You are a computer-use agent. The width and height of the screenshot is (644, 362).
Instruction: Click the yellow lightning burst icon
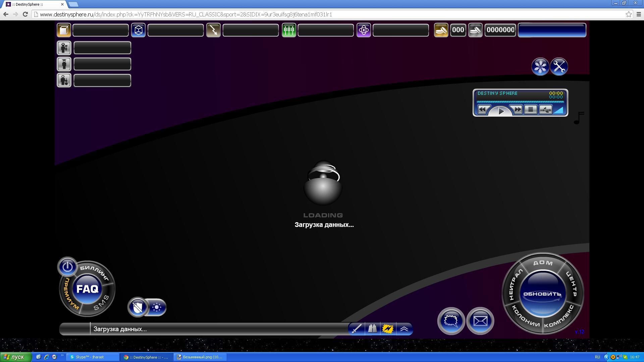pyautogui.click(x=388, y=329)
